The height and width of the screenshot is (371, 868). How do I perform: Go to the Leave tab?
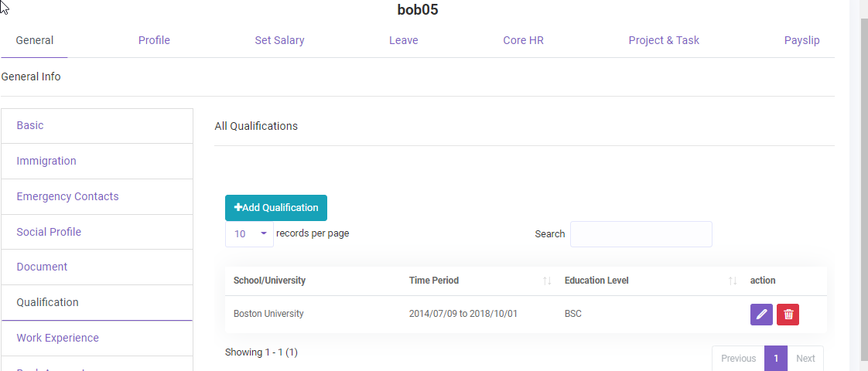(403, 40)
